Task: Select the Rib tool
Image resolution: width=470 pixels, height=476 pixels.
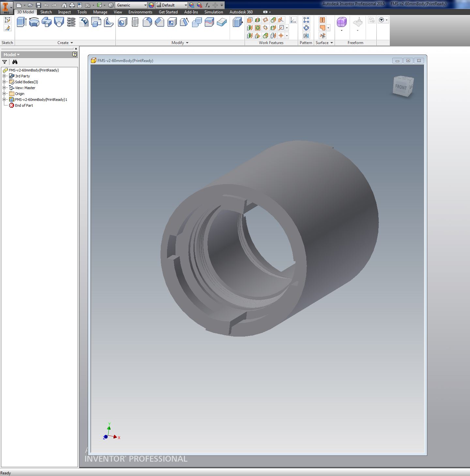Action: coord(108,22)
